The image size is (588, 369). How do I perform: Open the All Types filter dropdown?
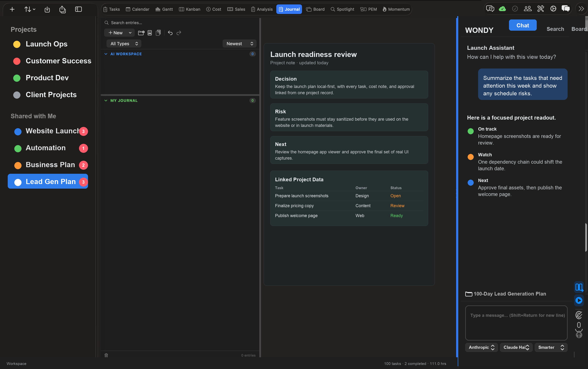point(124,44)
